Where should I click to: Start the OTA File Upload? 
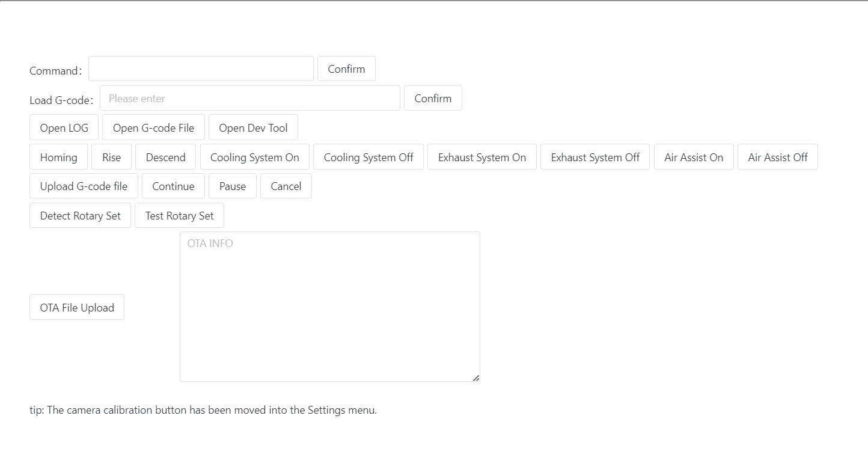point(76,307)
